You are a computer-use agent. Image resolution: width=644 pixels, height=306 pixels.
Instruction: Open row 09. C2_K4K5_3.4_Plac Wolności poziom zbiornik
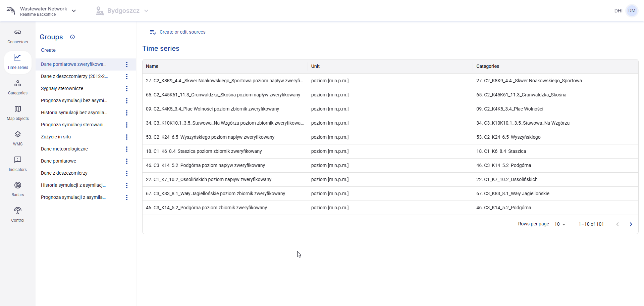[x=390, y=109]
